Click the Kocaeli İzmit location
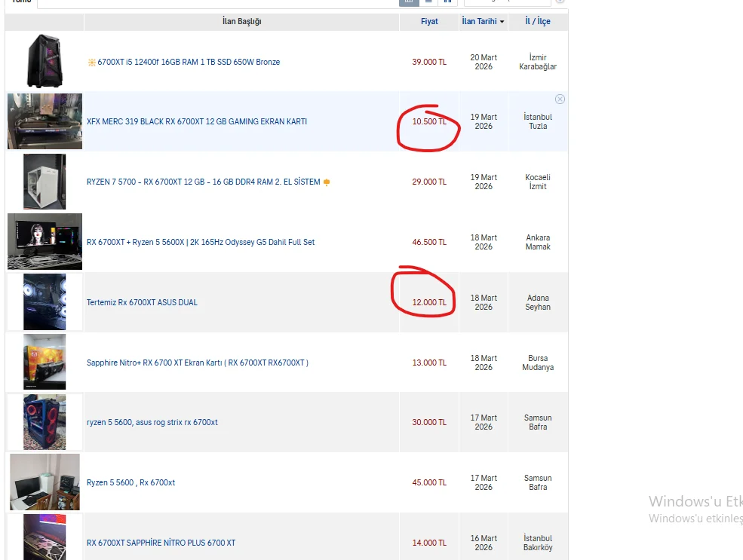 pyautogui.click(x=538, y=182)
